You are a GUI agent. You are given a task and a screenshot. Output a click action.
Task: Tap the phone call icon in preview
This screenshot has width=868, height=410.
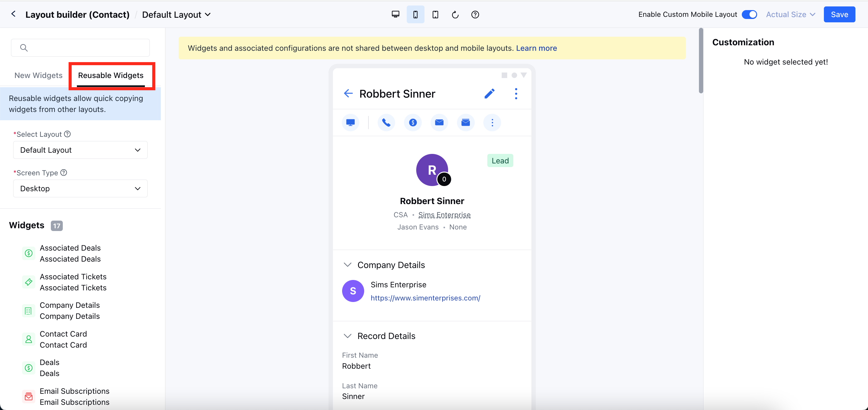[x=386, y=122]
